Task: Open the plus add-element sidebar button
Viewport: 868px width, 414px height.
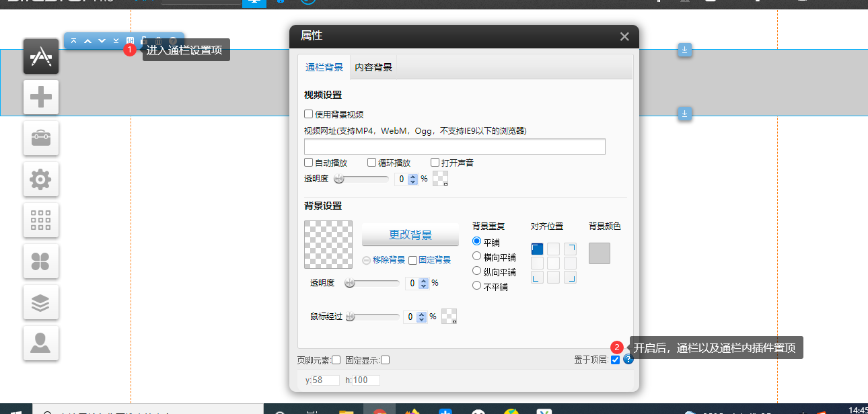Action: click(x=41, y=97)
